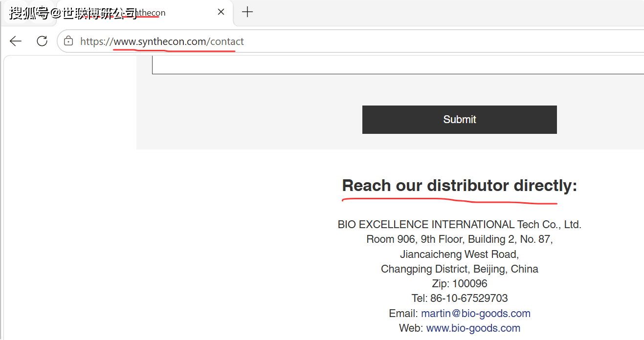Screen dimensions: 644x340
Task: Click 'Changping District, Beijing, China' text
Action: pyautogui.click(x=459, y=269)
